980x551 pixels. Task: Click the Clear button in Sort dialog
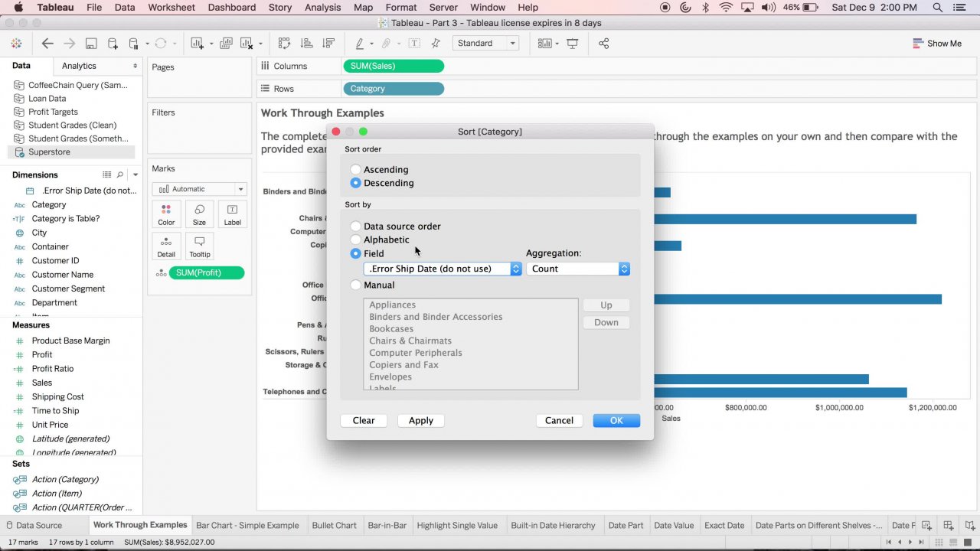coord(364,420)
